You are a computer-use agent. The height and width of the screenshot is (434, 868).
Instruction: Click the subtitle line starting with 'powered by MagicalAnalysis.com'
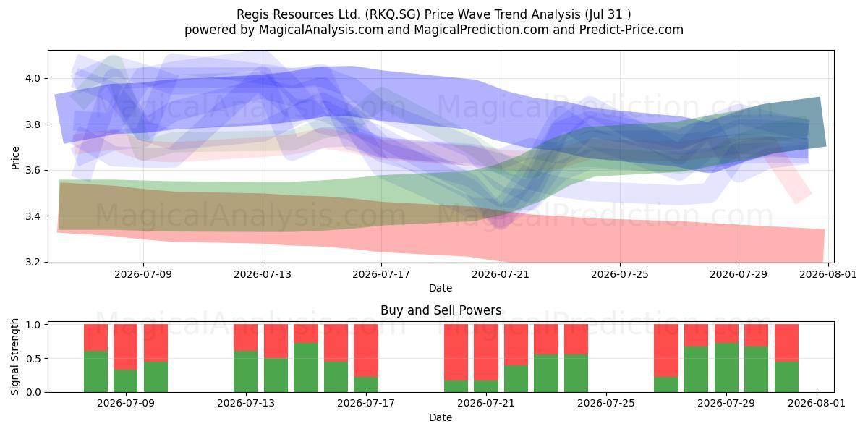(434, 30)
